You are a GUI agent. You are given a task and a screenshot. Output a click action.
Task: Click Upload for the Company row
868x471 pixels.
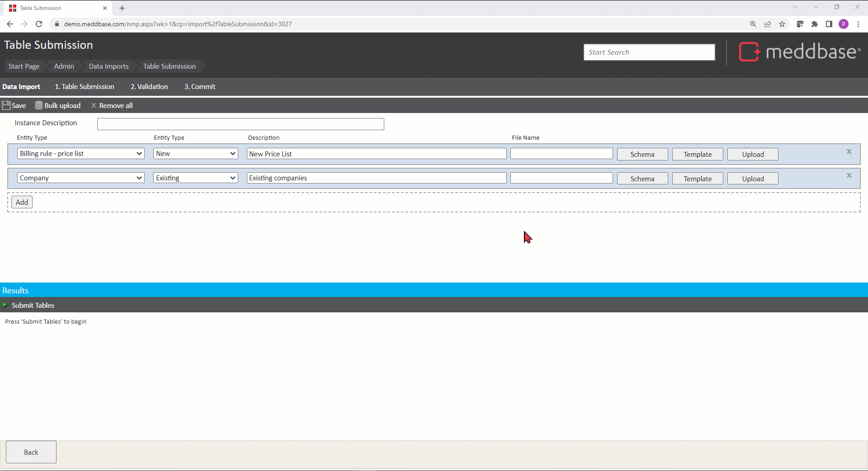point(753,179)
